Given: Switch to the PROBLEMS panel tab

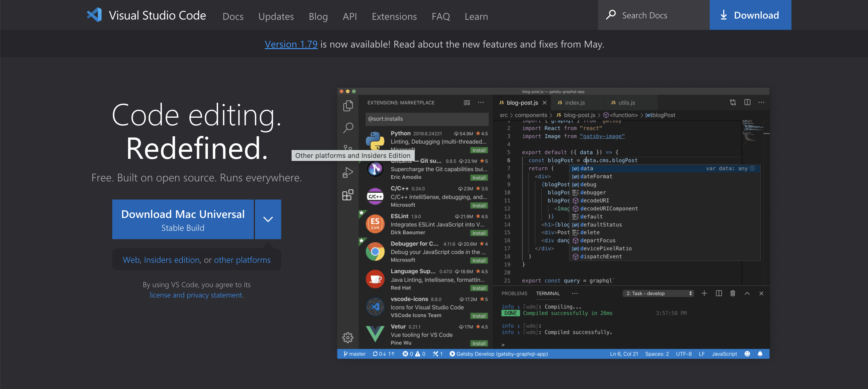Looking at the screenshot, I should click(514, 293).
